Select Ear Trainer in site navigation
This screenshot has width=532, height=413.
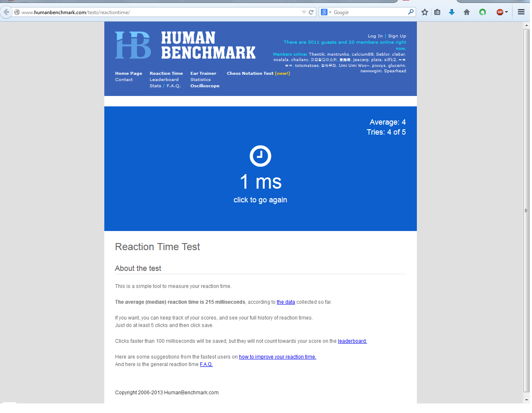[203, 74]
